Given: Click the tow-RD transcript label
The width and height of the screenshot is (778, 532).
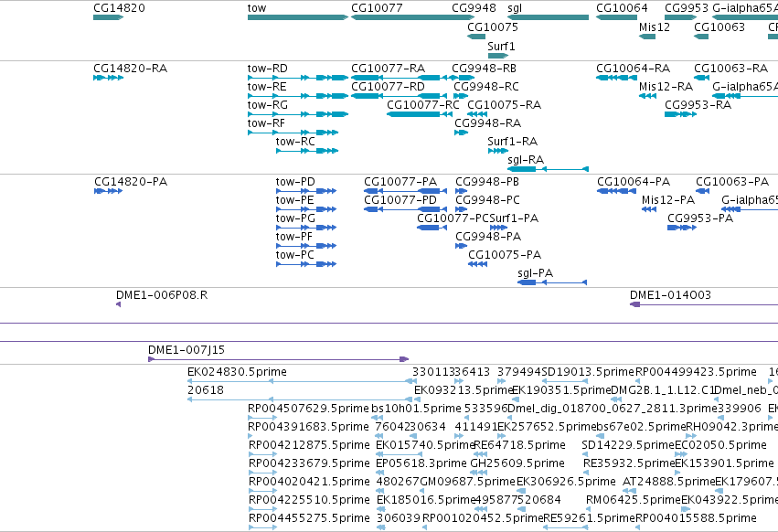Looking at the screenshot, I should [x=268, y=68].
